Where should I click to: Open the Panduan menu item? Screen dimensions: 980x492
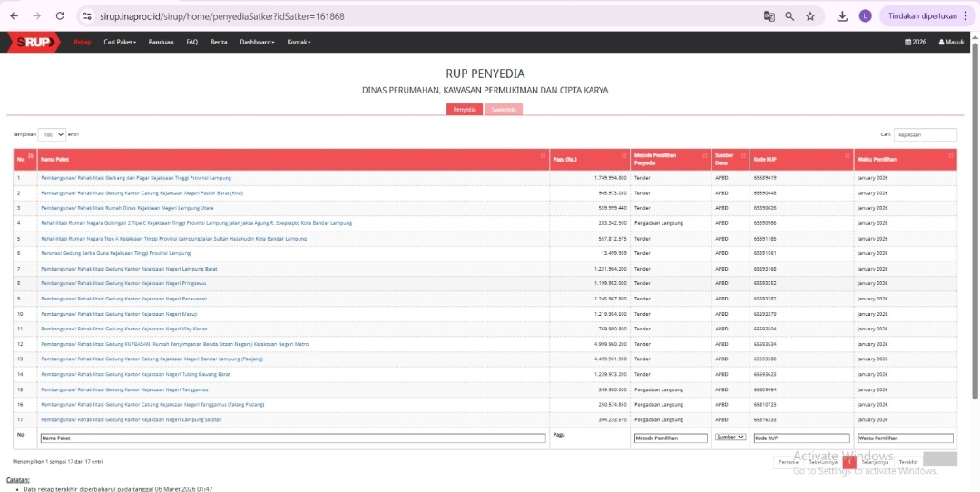pyautogui.click(x=161, y=42)
